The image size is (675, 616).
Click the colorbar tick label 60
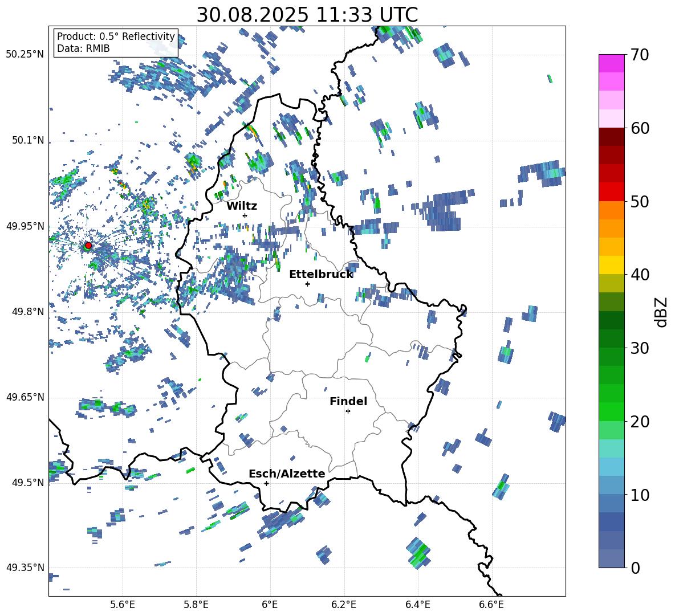[x=640, y=128]
